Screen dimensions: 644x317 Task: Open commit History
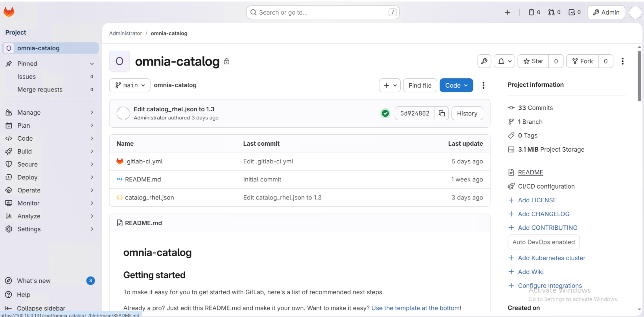click(x=467, y=113)
